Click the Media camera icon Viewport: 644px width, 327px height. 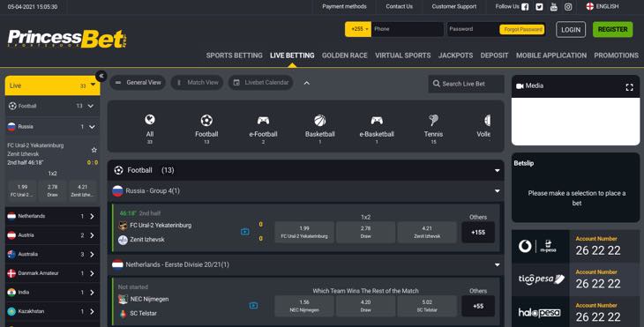[x=520, y=86]
